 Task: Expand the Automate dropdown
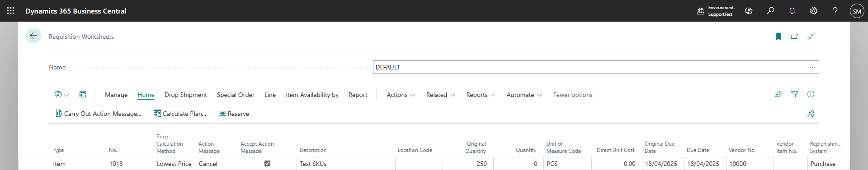(x=524, y=95)
